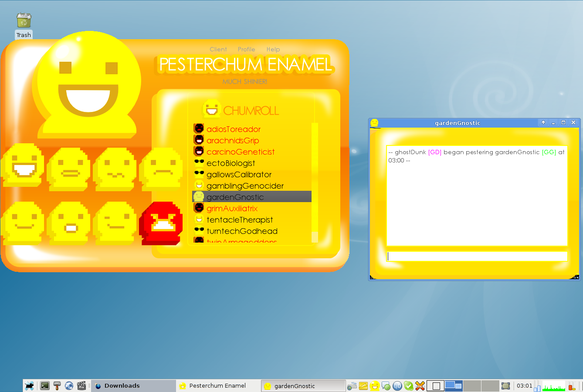Select carcinoGeneticist in the chumroll

tap(241, 152)
